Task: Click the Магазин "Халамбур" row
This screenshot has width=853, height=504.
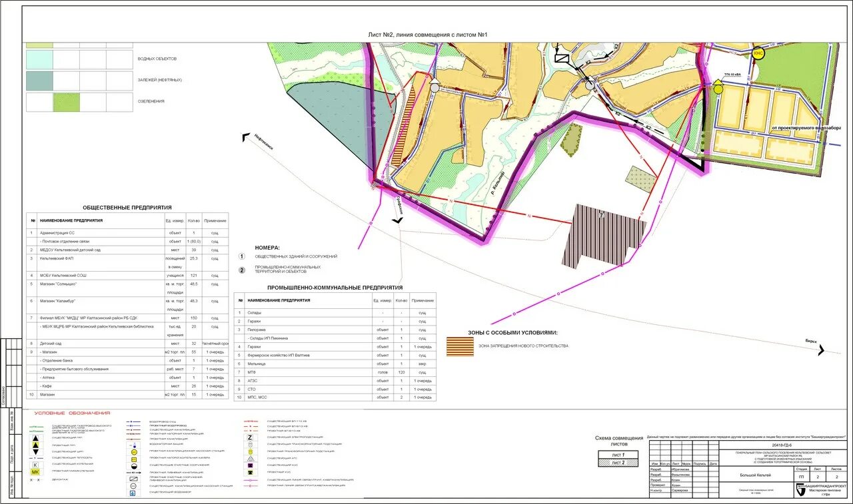Action: (x=127, y=305)
